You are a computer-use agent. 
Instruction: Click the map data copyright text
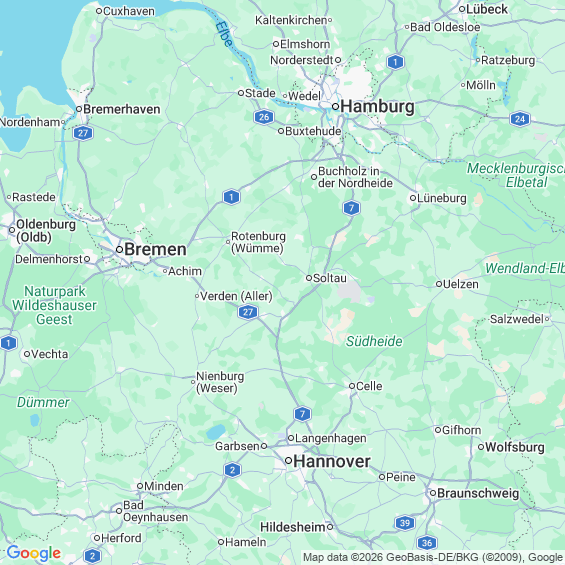pos(433,557)
